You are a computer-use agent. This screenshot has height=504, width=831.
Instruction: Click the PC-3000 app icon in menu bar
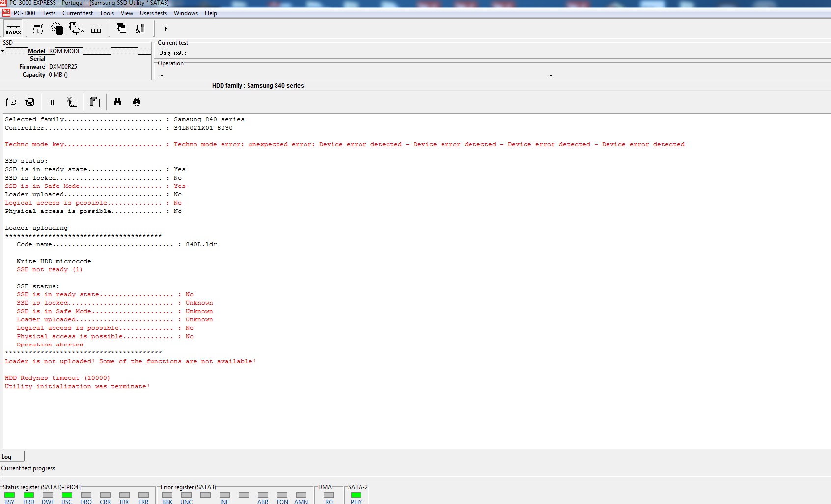click(6, 13)
